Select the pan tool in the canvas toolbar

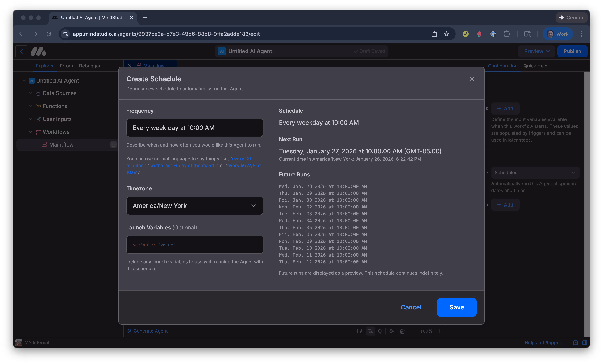tap(380, 331)
